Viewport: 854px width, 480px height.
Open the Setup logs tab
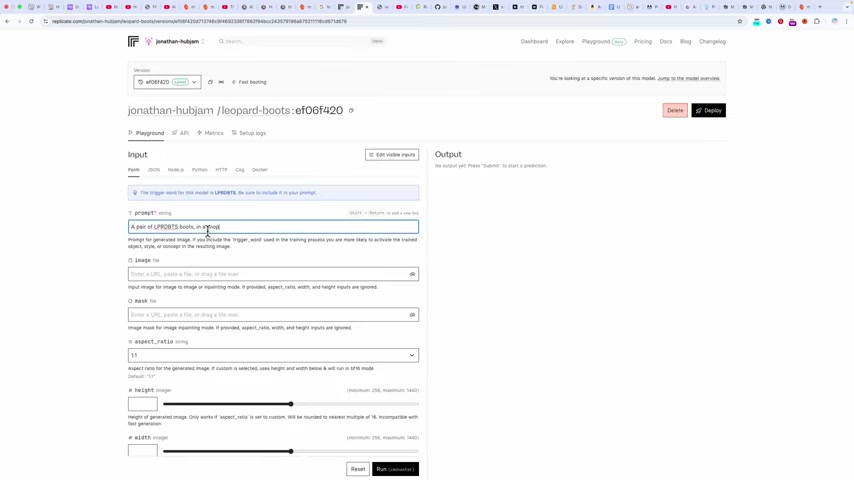[x=249, y=133]
